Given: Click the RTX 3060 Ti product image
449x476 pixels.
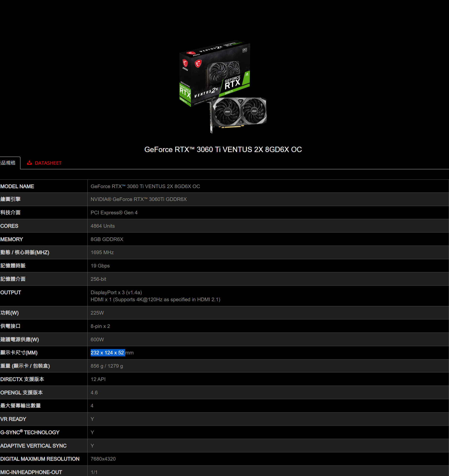Looking at the screenshot, I should coord(223,87).
